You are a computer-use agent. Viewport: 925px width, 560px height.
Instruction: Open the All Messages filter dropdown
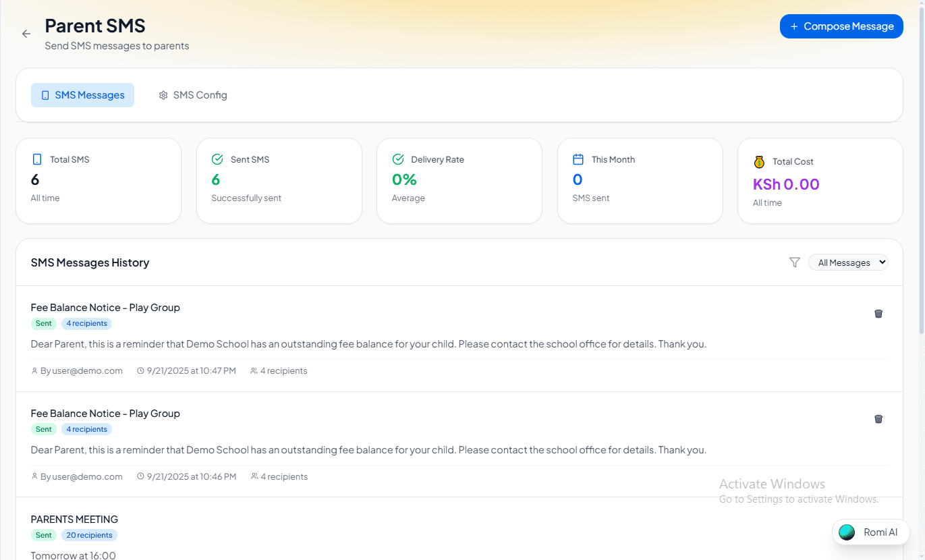click(848, 262)
